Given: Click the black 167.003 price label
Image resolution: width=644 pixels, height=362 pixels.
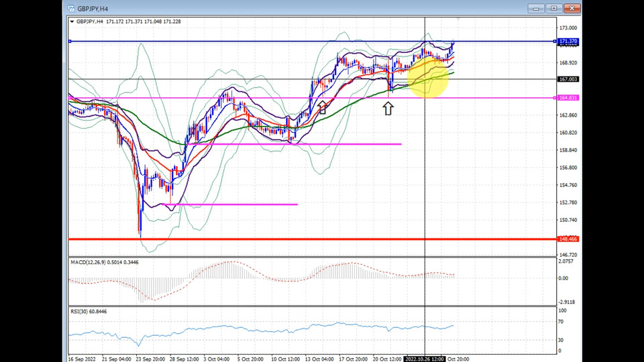Looking at the screenshot, I should coord(568,79).
